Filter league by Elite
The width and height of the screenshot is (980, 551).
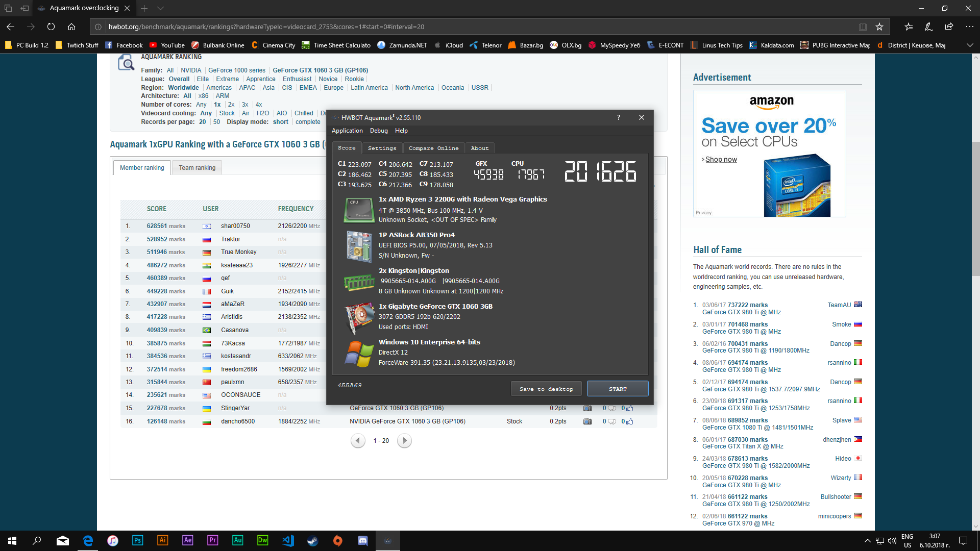coord(203,79)
